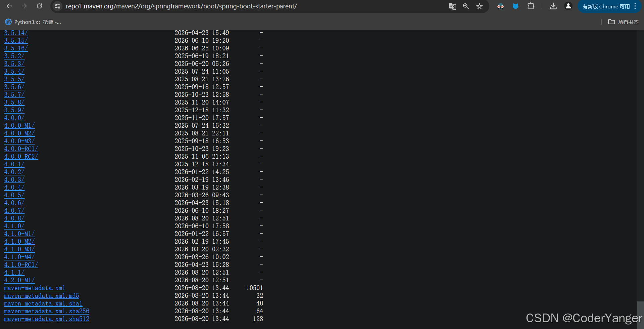Open the 3.5.9/ directory link

(x=14, y=110)
